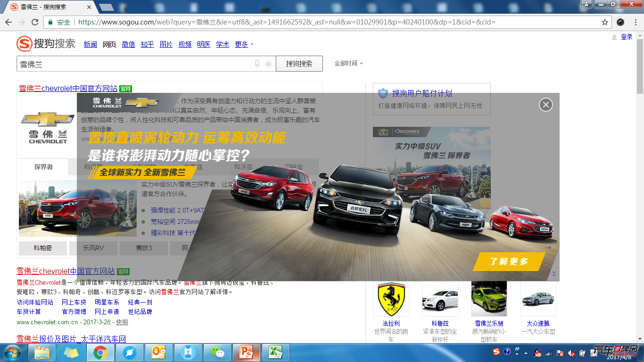
Task: Close the Chevrolet overlay advertisement
Action: 545,105
